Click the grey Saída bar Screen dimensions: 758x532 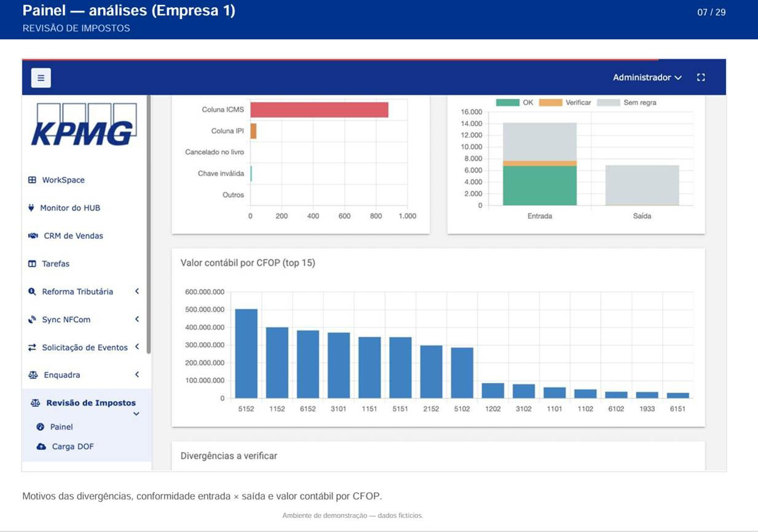642,185
